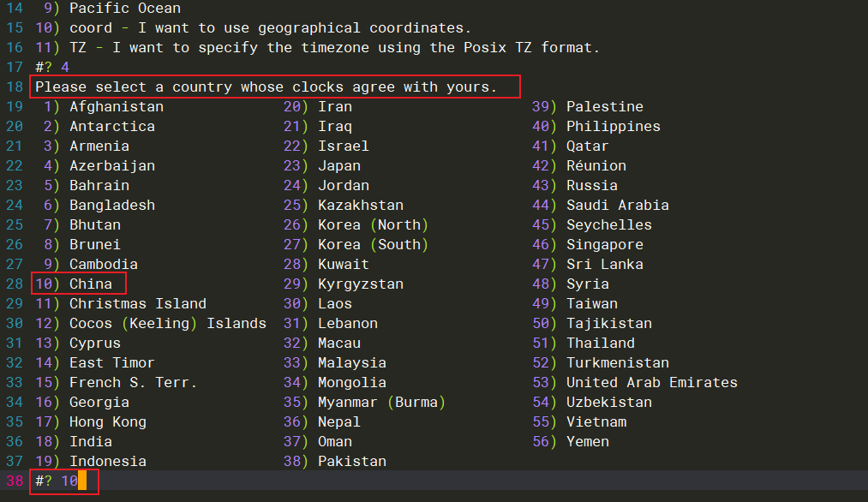Click line number 18 in the gutter

tap(14, 87)
